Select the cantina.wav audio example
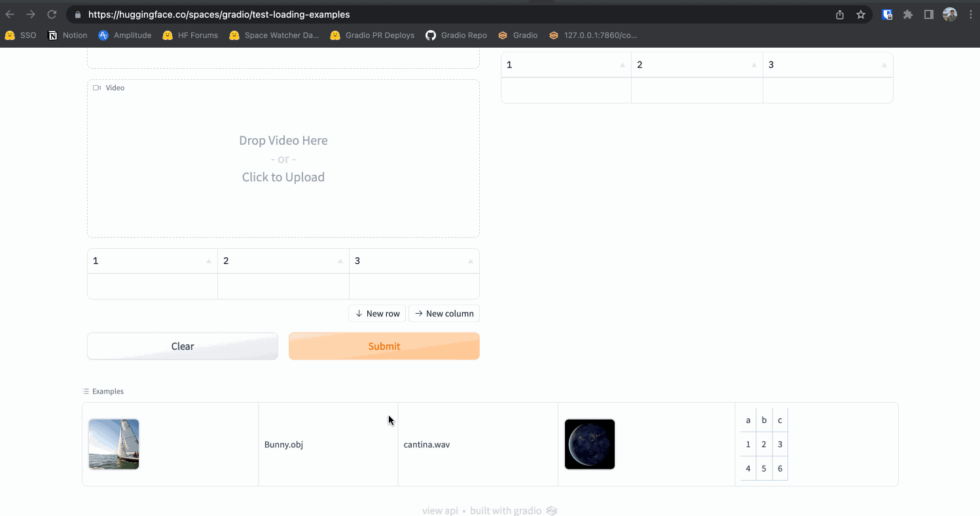The width and height of the screenshot is (980, 516). pyautogui.click(x=478, y=444)
